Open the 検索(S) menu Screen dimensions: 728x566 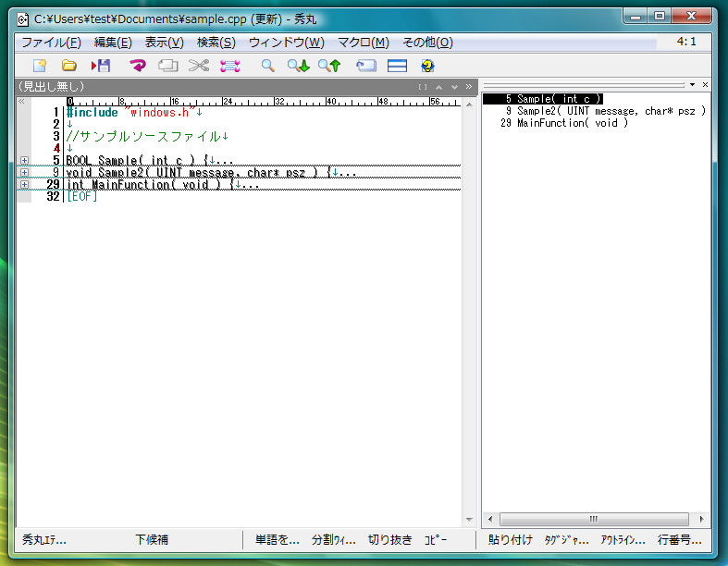pos(216,43)
